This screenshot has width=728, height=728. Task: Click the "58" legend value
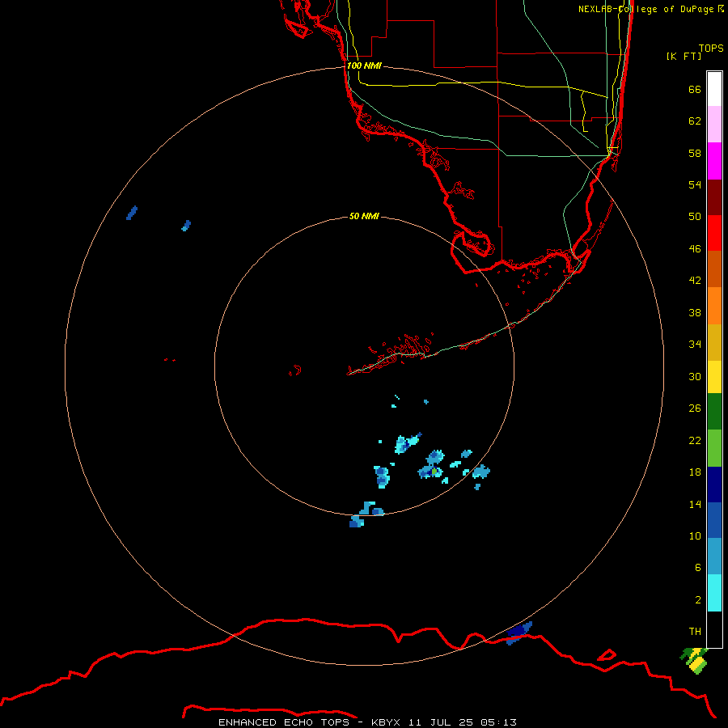[695, 153]
